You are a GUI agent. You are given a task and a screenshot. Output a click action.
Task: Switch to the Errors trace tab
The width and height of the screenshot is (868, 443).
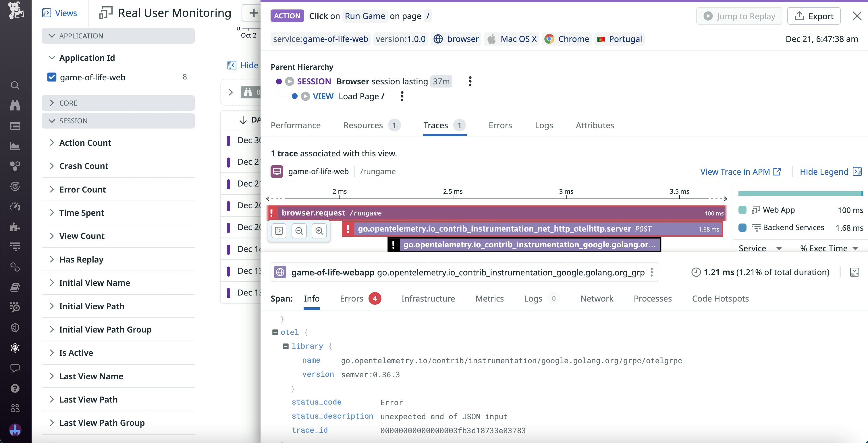point(500,125)
